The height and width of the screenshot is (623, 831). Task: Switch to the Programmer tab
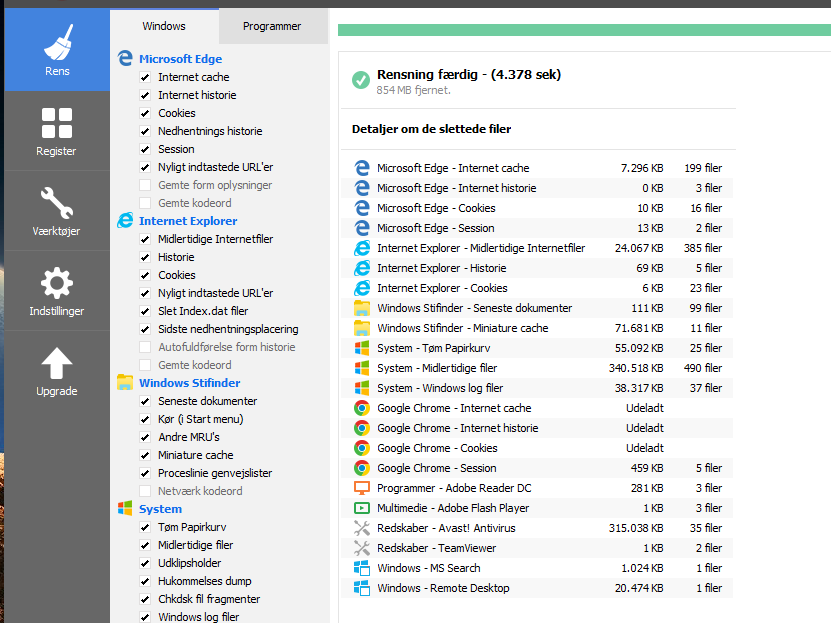coord(272,26)
